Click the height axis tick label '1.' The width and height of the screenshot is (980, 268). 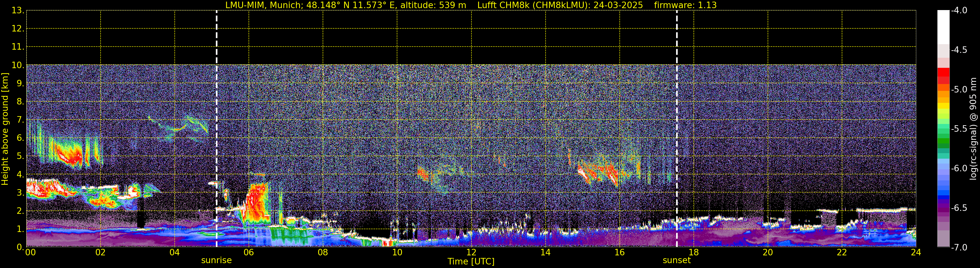[x=20, y=229]
